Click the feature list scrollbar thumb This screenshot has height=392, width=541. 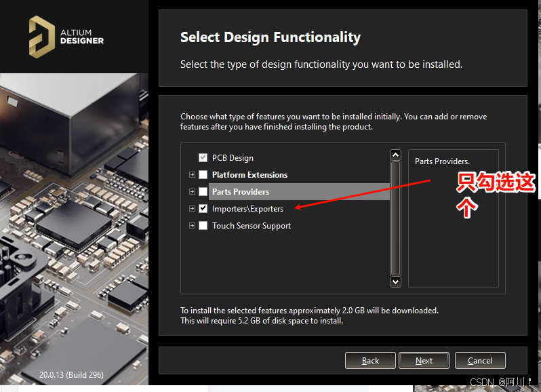click(x=395, y=218)
